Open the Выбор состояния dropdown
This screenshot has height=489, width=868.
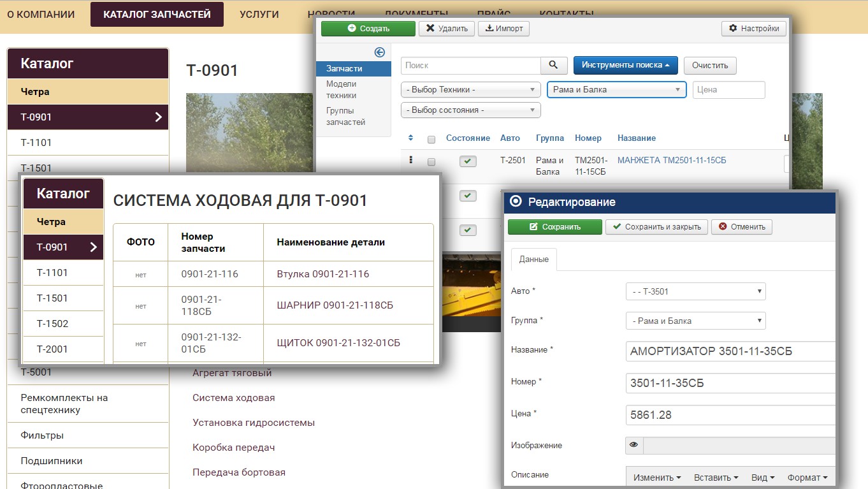(x=471, y=110)
